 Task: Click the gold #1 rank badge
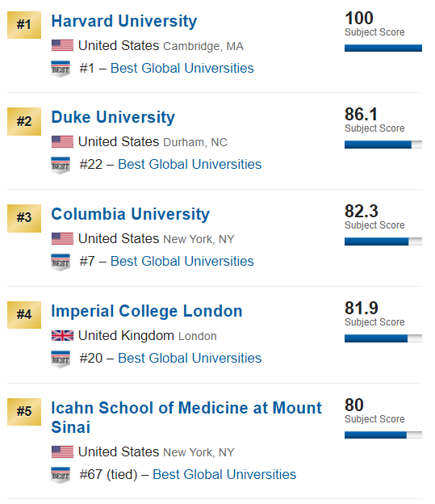[24, 25]
